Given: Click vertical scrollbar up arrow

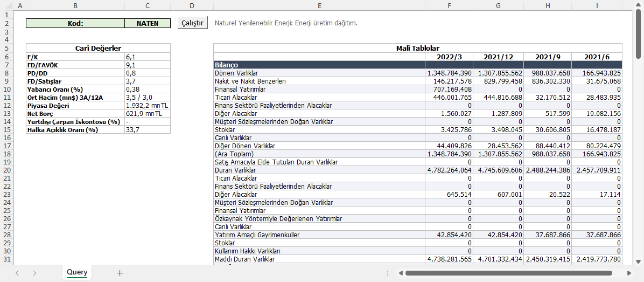Looking at the screenshot, I should click(x=638, y=5).
